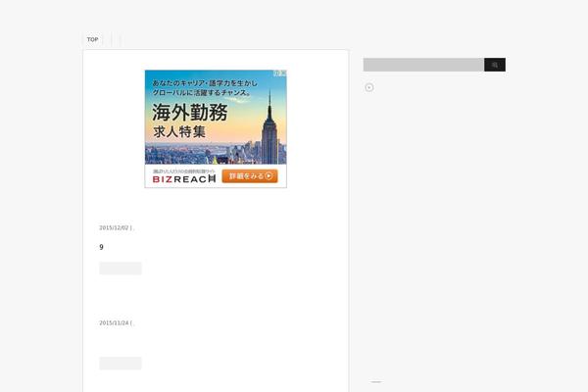Click the gray tag button under 2015/12/02 post
This screenshot has width=588, height=392.
pyautogui.click(x=121, y=269)
